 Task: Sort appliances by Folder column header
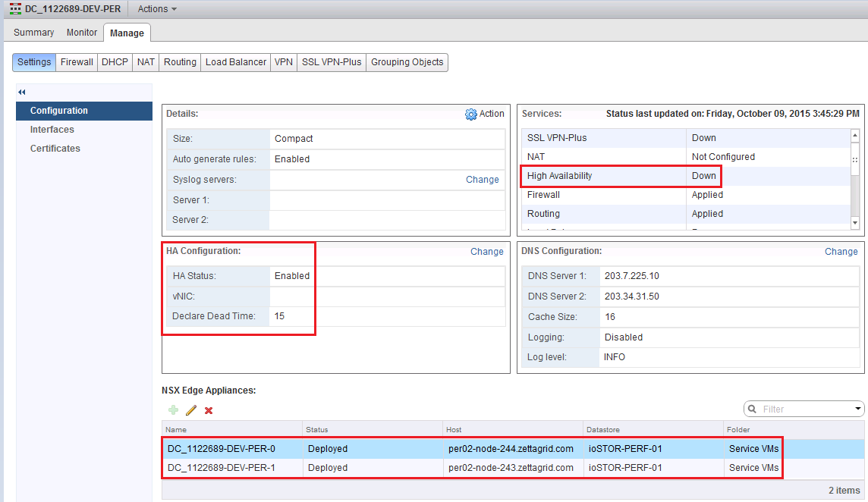pos(794,429)
